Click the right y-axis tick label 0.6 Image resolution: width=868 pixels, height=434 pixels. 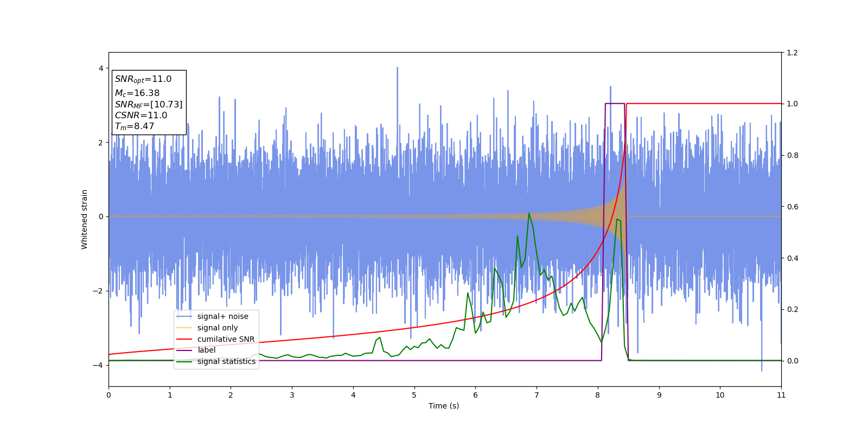(x=793, y=207)
